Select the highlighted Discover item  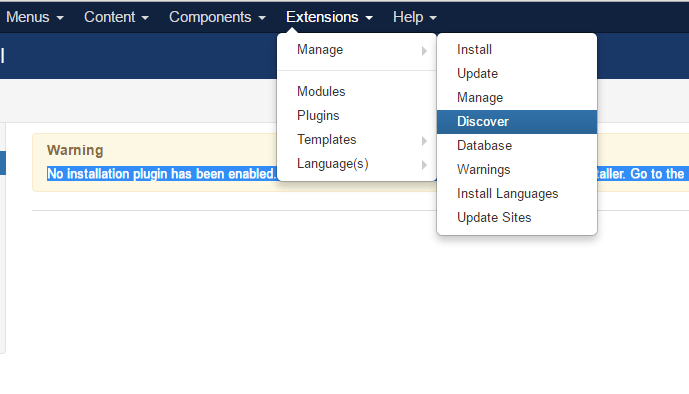[x=517, y=122]
